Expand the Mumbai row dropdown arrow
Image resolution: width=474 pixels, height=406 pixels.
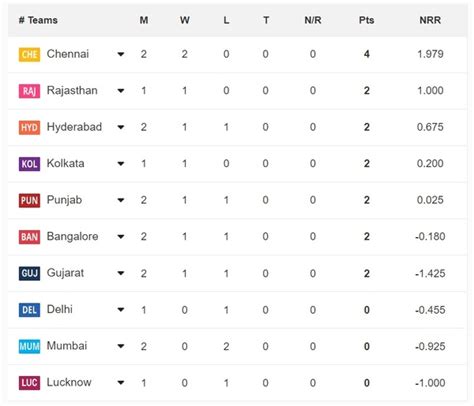tap(121, 346)
